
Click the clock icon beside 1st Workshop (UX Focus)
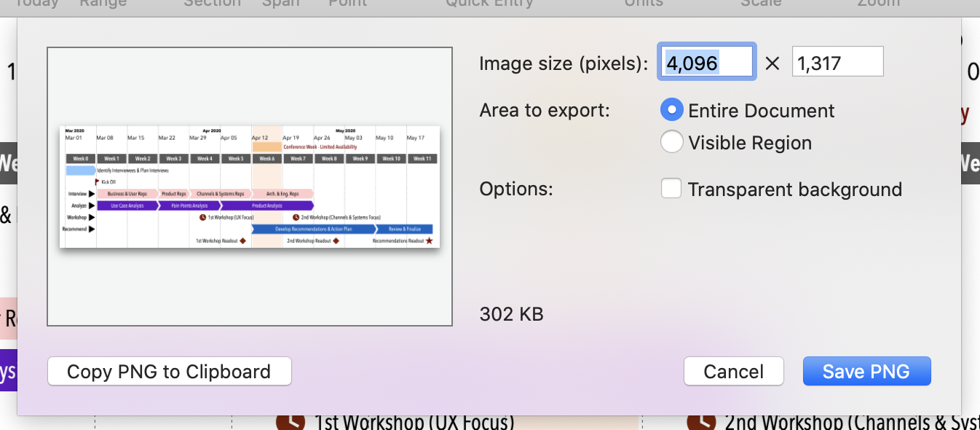tap(291, 422)
